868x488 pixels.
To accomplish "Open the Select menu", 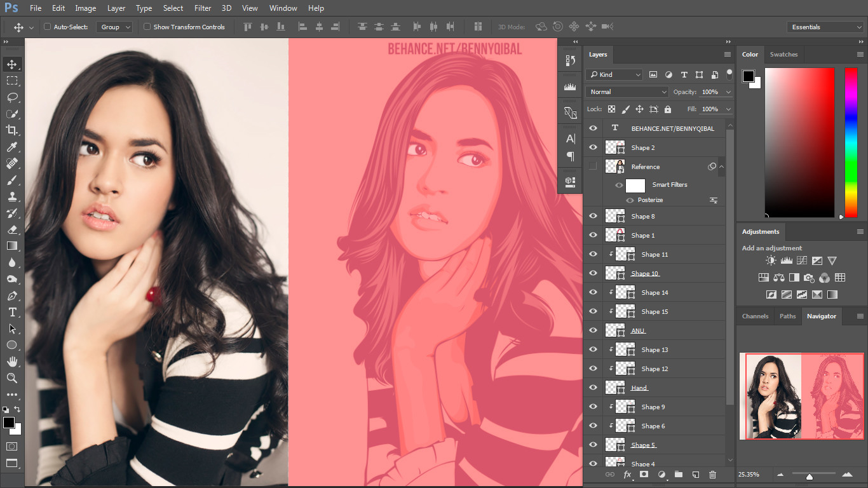I will [173, 8].
